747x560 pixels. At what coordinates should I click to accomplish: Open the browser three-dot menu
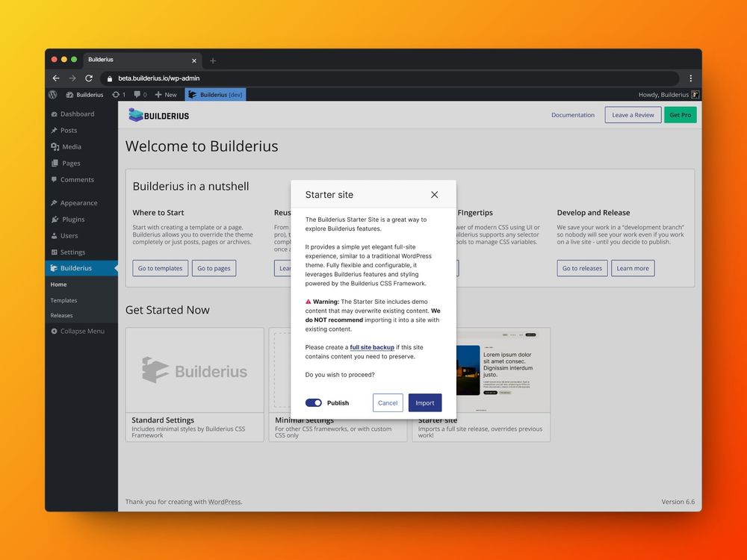690,78
